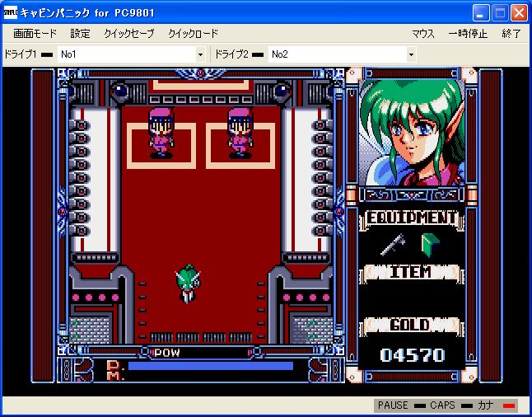Click 終了 to exit the emulator
Image resolution: width=532 pixels, height=417 pixels.
pyautogui.click(x=511, y=34)
